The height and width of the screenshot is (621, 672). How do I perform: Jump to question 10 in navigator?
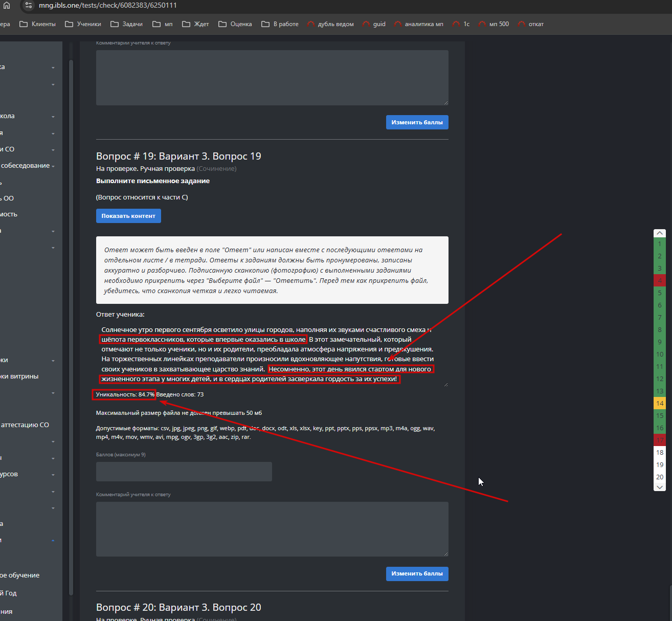click(660, 354)
